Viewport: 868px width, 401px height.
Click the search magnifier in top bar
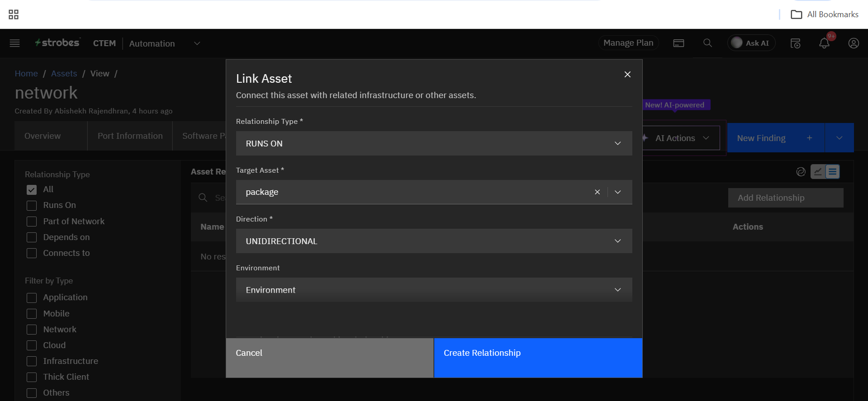point(707,43)
